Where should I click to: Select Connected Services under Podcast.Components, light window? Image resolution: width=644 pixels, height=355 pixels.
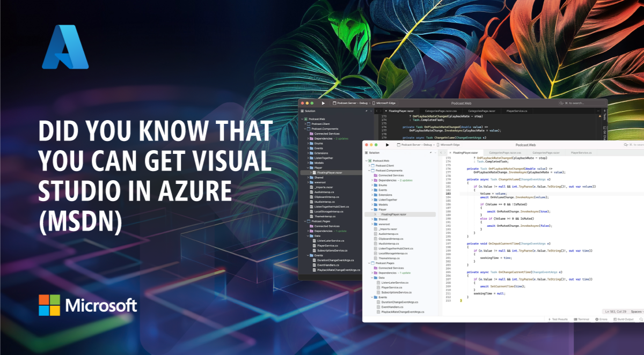click(391, 175)
